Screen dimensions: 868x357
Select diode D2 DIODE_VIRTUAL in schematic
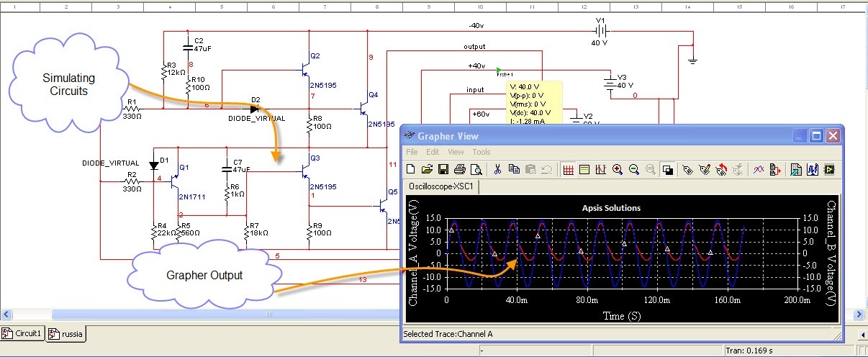pos(255,108)
